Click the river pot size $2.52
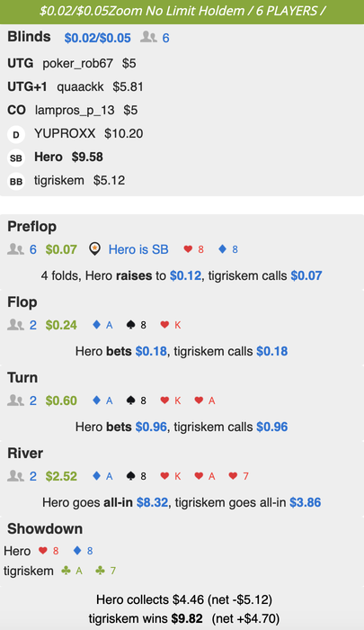The width and height of the screenshot is (364, 630). point(61,476)
